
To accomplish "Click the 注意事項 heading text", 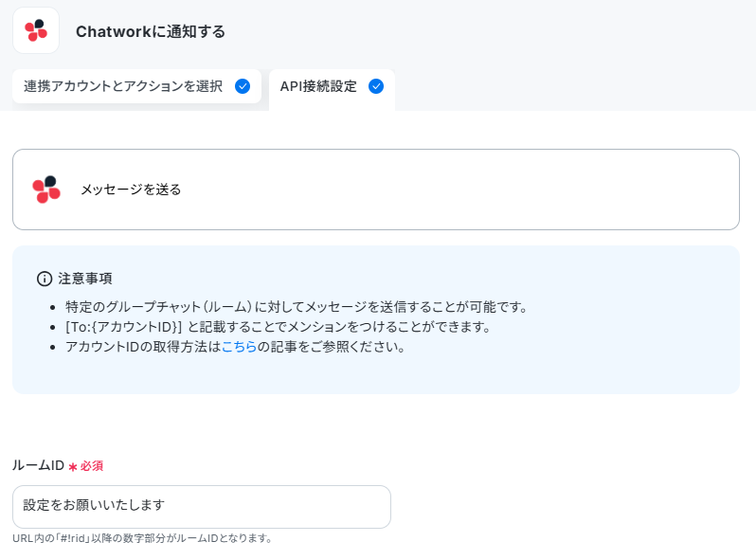I will pyautogui.click(x=85, y=279).
